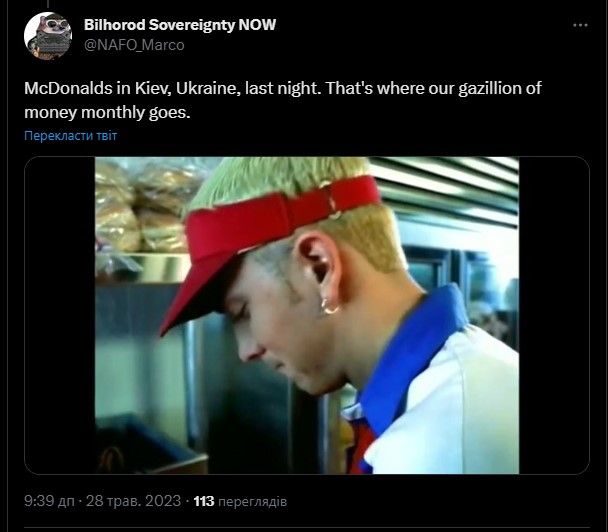Open the 9:39 дп timestamp

[49, 501]
